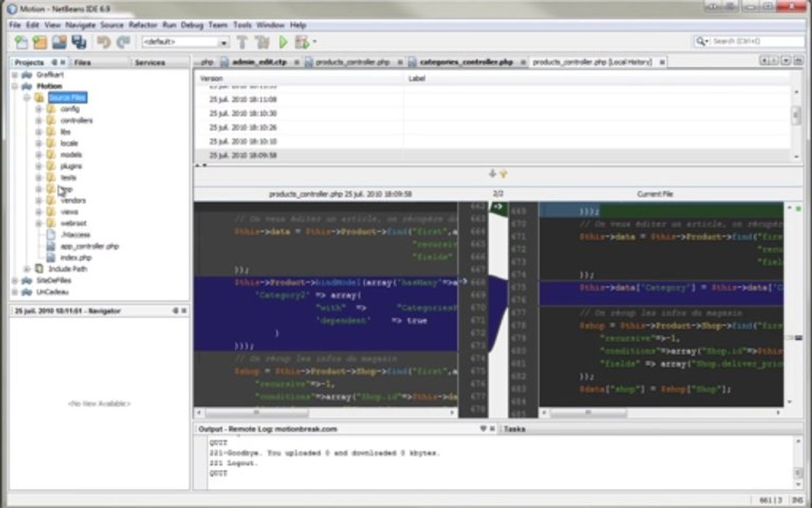Click the Save All toolbar icon
Screen dimensions: 812x508
pyautogui.click(x=79, y=42)
